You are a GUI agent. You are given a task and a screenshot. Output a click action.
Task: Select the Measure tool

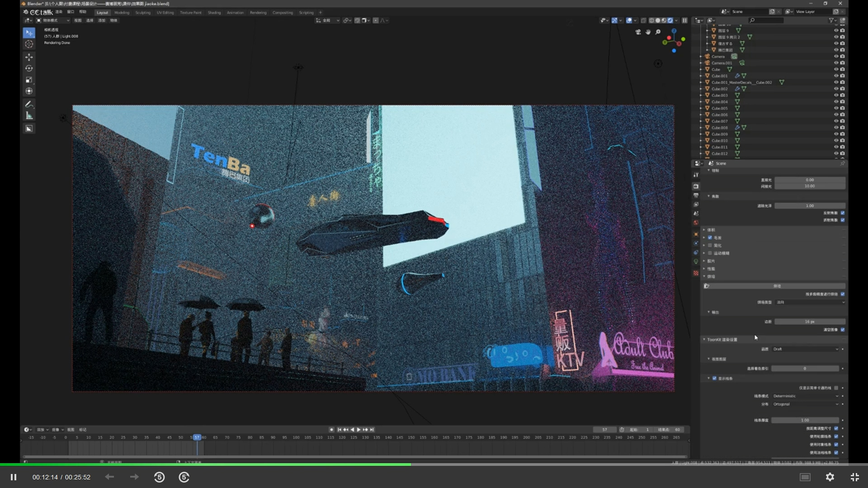(x=29, y=116)
